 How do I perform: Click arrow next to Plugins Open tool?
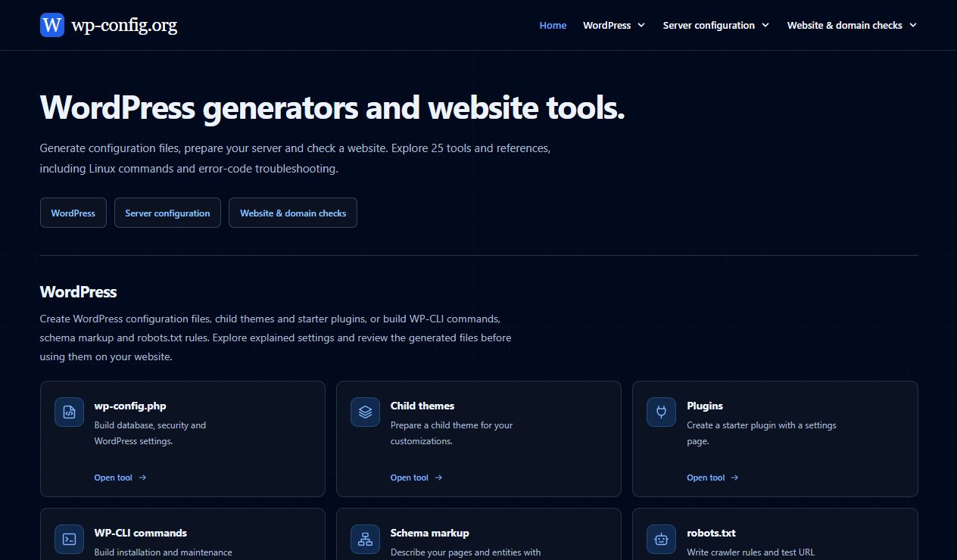(734, 478)
